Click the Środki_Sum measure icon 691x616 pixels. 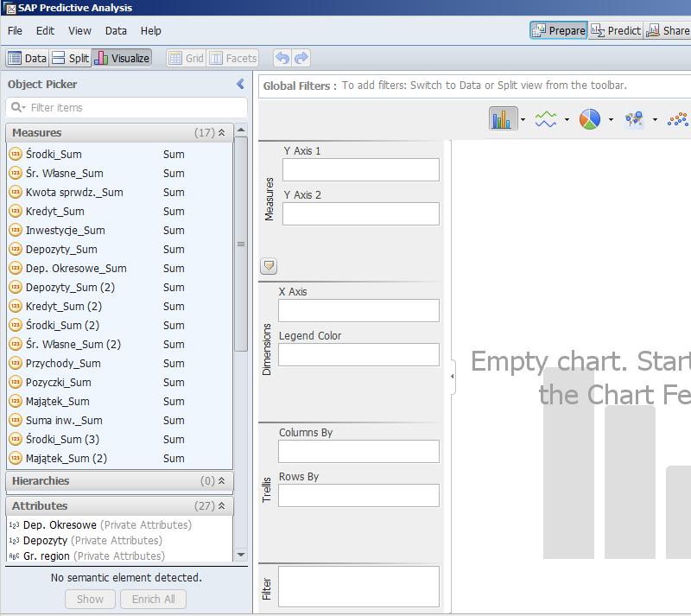[16, 154]
